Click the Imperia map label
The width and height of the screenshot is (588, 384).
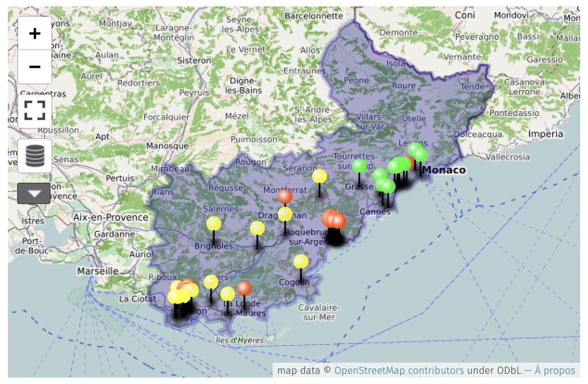point(546,134)
